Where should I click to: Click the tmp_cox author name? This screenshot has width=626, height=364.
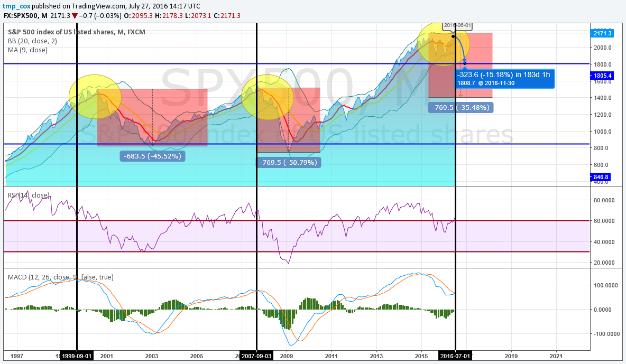click(x=16, y=6)
